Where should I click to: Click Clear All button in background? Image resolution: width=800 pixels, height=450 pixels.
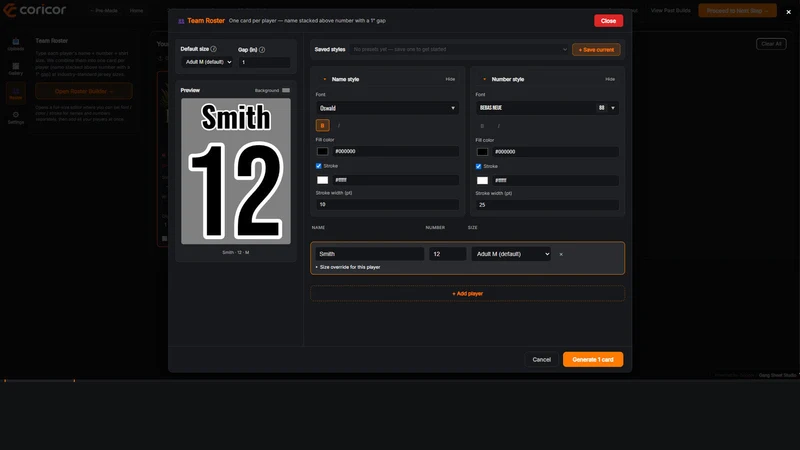tap(771, 44)
